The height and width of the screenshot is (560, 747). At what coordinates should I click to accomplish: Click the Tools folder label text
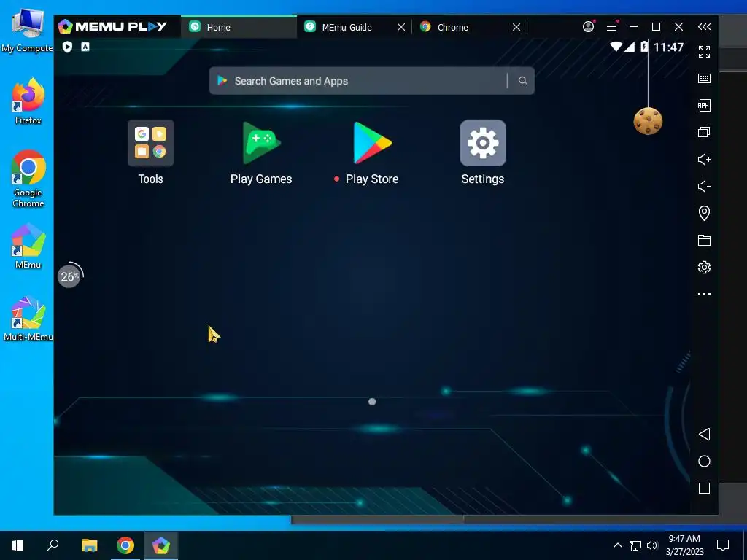(150, 179)
